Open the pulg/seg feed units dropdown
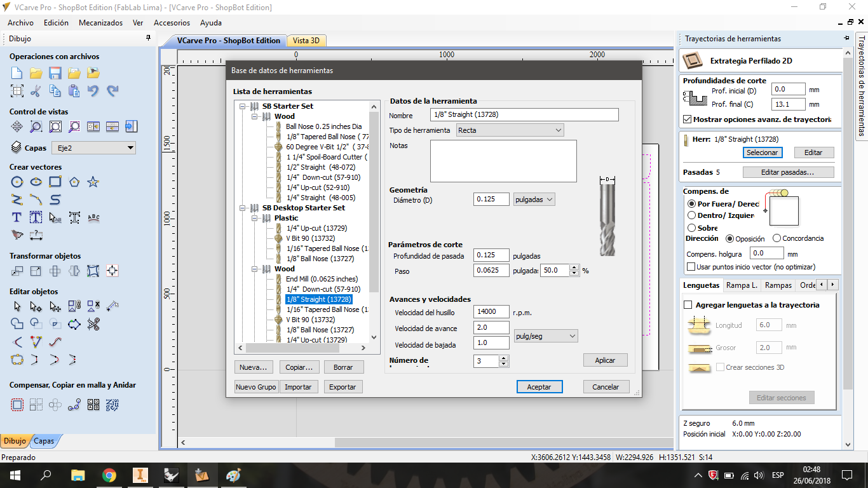The width and height of the screenshot is (868, 488). (546, 335)
